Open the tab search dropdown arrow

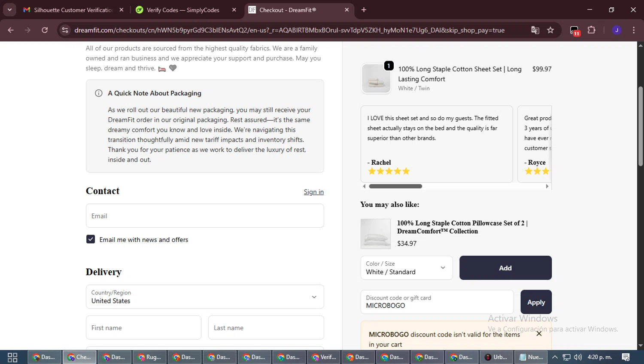coord(9,10)
